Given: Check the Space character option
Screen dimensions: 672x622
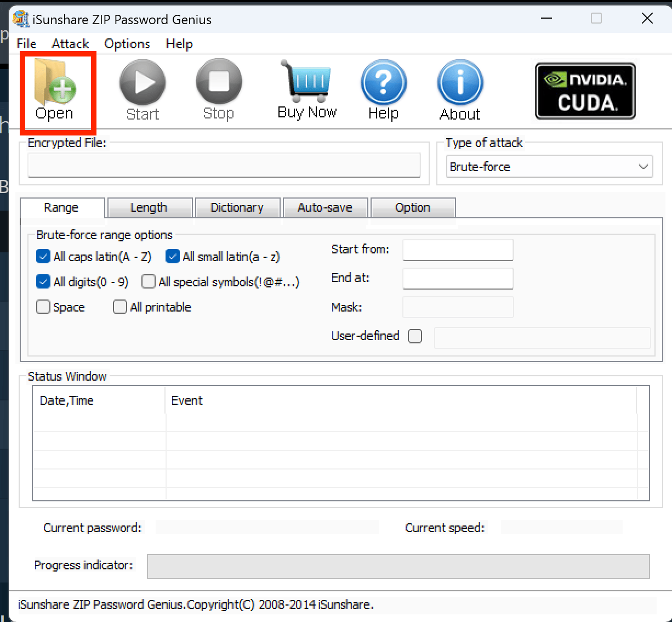Looking at the screenshot, I should point(43,307).
